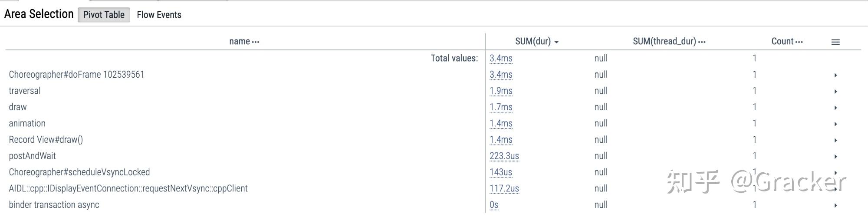868x217 pixels.
Task: Switch to the Pivot Table tab
Action: [104, 15]
